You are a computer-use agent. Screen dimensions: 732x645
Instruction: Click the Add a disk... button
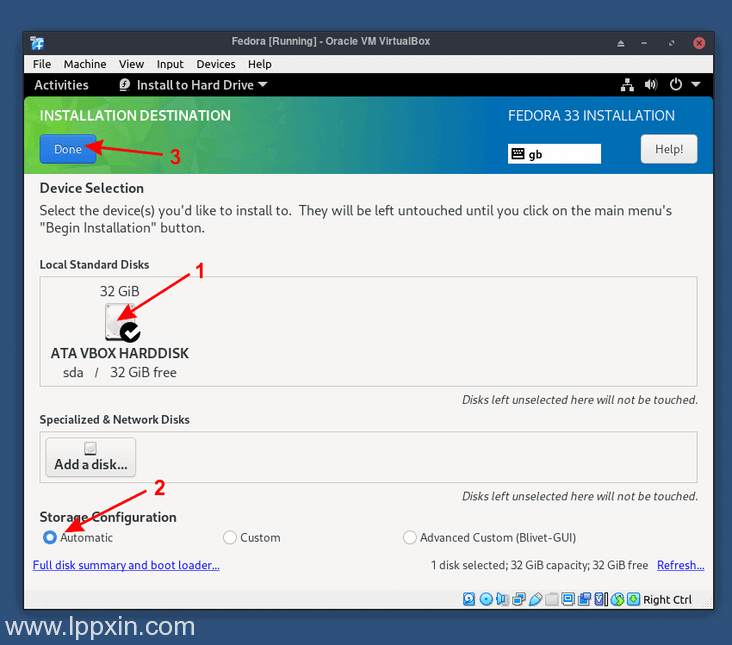tap(91, 457)
